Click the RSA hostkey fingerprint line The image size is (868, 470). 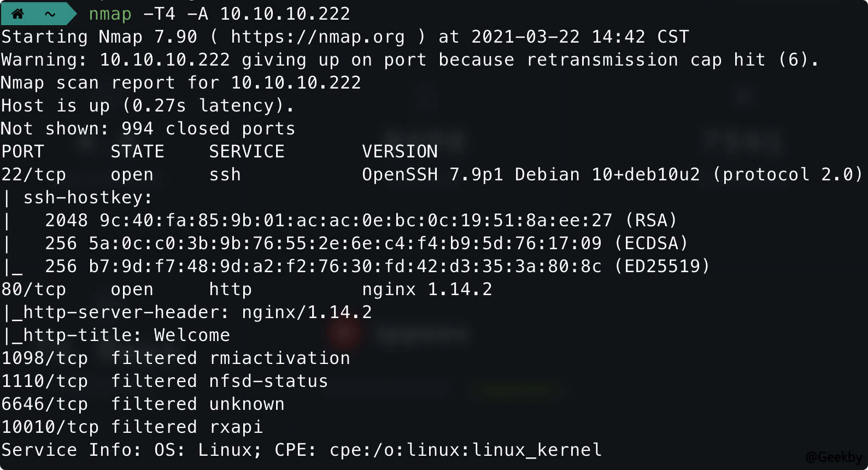pos(361,220)
